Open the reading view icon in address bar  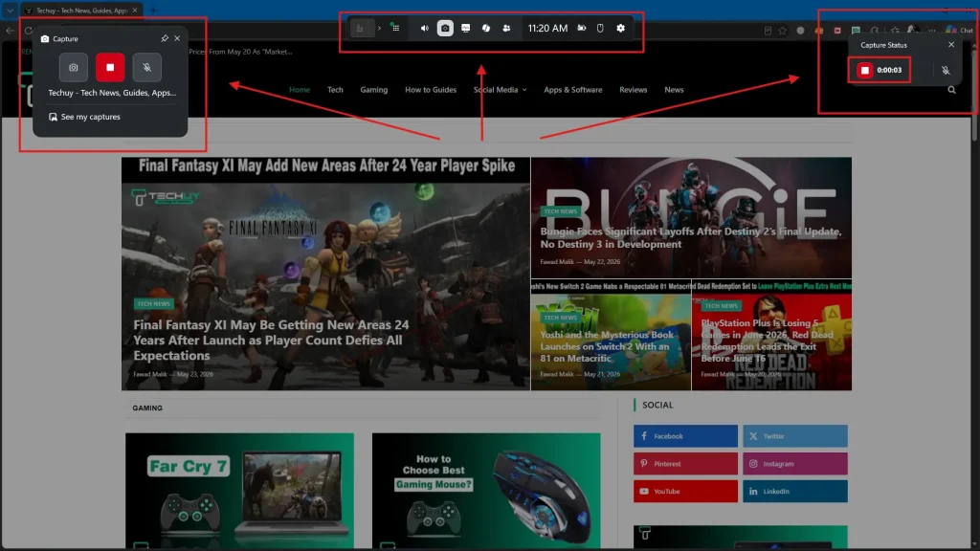click(768, 30)
